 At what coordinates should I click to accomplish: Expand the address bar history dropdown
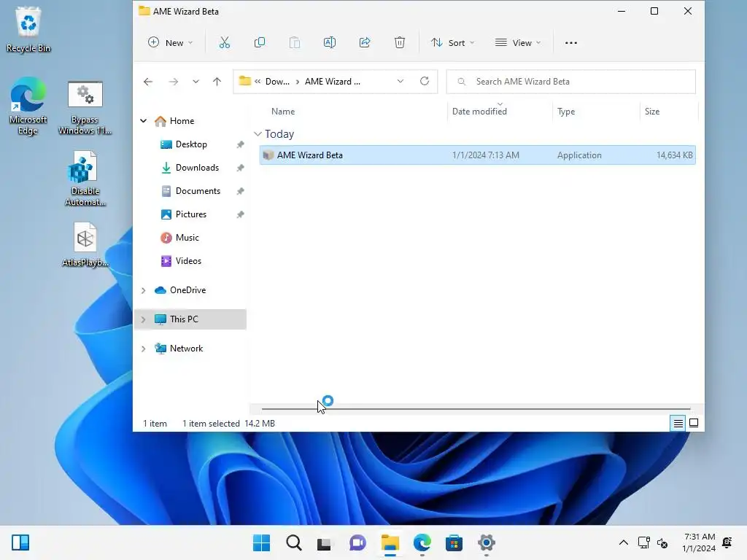click(400, 82)
